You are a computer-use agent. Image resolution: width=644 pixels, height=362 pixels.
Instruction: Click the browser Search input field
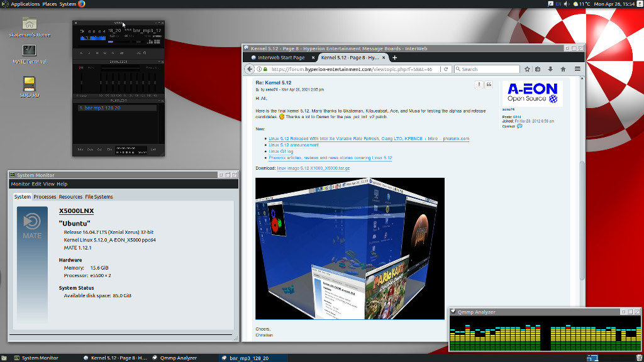(487, 69)
